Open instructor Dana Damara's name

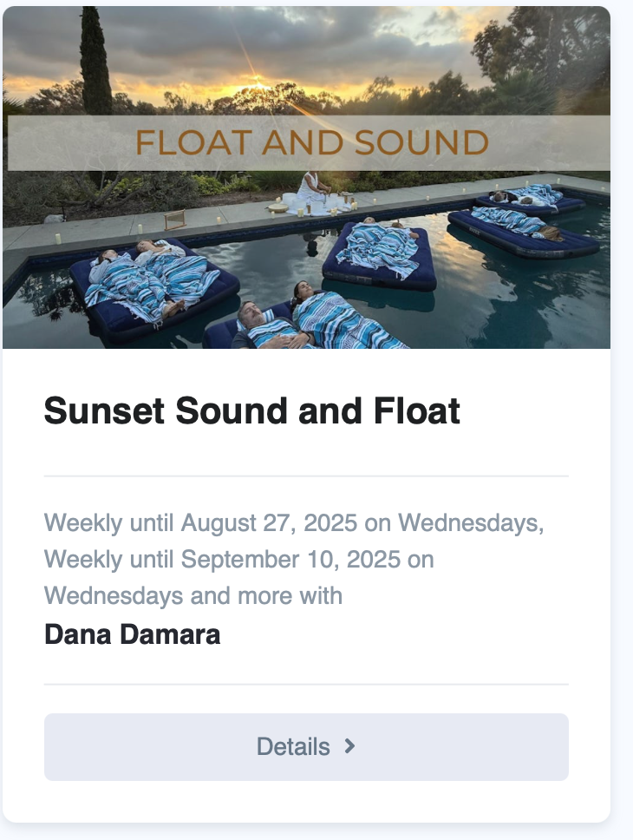[133, 634]
